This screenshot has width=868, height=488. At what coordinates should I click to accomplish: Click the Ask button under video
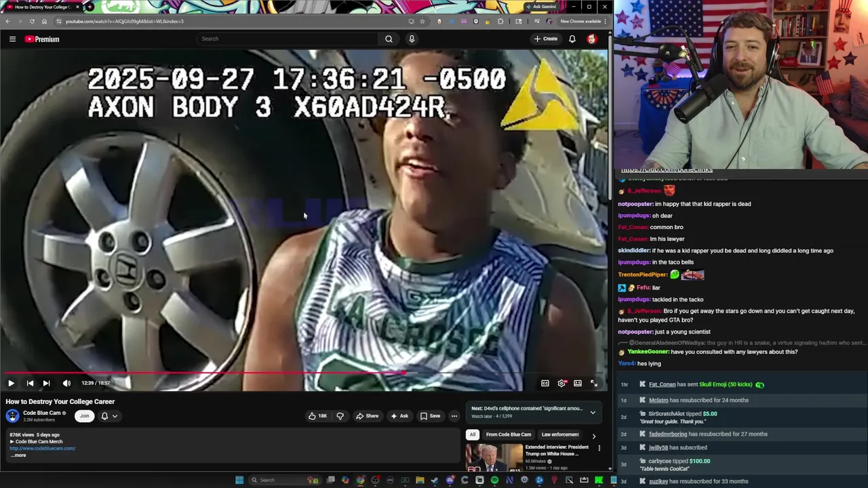pyautogui.click(x=399, y=416)
